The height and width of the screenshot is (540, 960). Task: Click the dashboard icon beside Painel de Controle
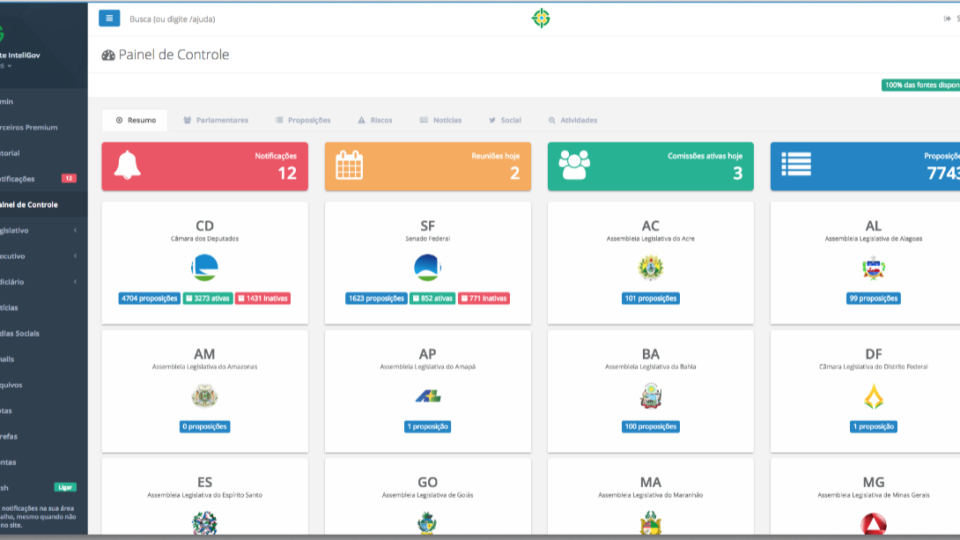[x=108, y=55]
